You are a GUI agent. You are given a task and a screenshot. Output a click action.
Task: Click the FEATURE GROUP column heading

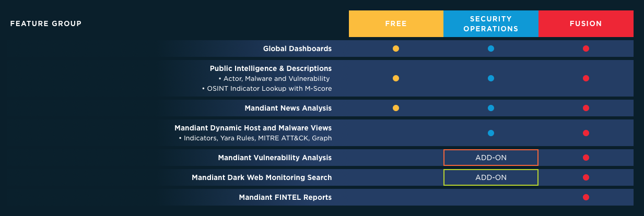click(x=46, y=23)
